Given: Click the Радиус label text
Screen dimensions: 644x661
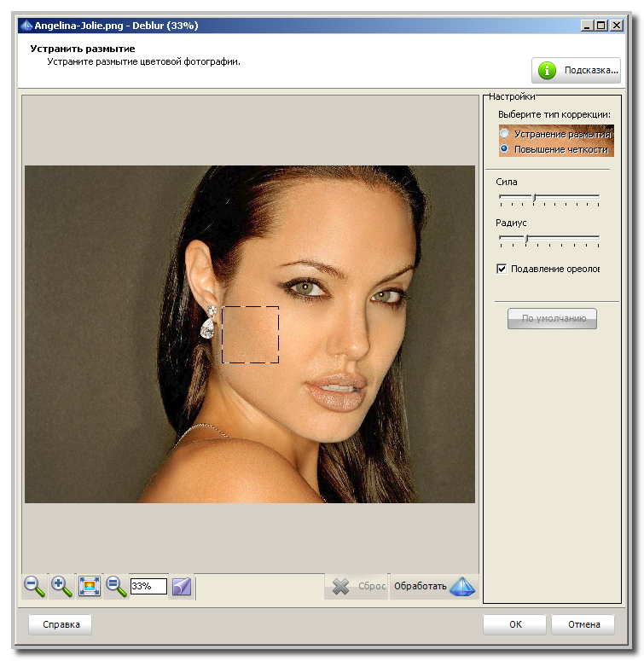Looking at the screenshot, I should point(511,223).
